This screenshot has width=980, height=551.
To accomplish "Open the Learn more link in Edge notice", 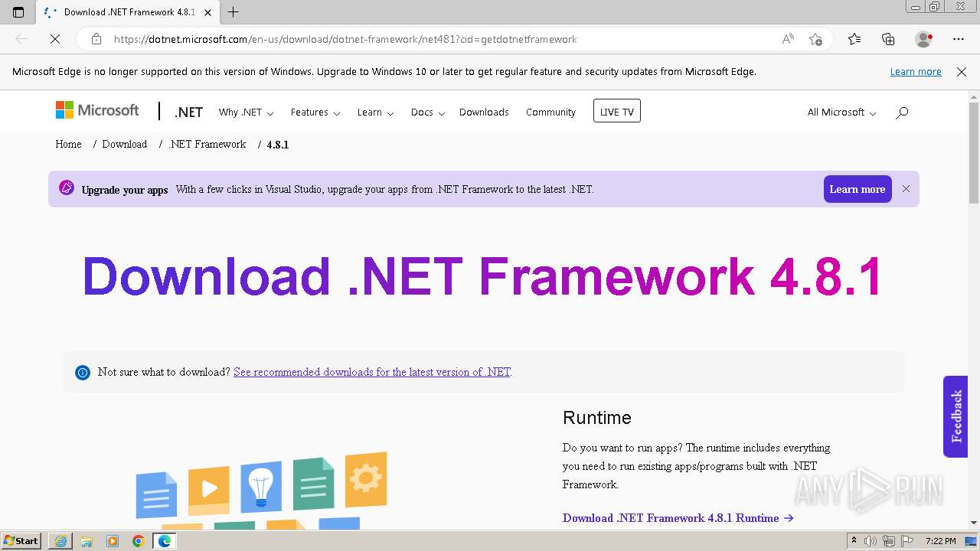I will pos(916,71).
